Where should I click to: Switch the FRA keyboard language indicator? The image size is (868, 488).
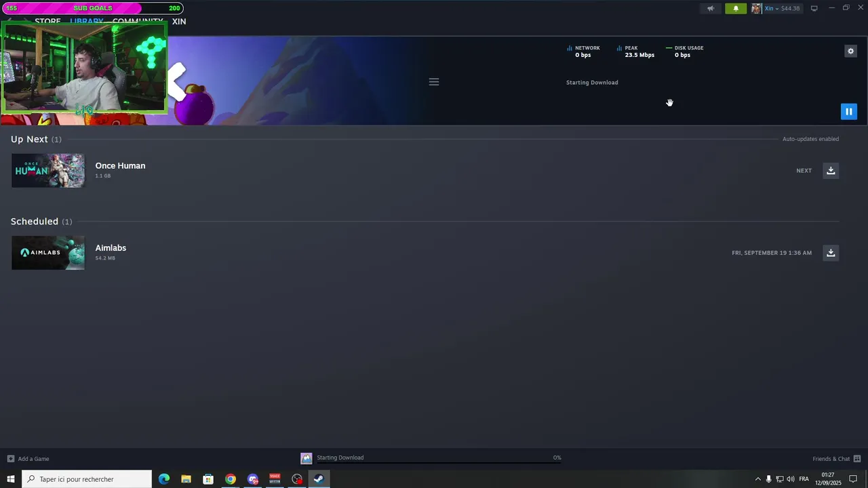tap(804, 479)
